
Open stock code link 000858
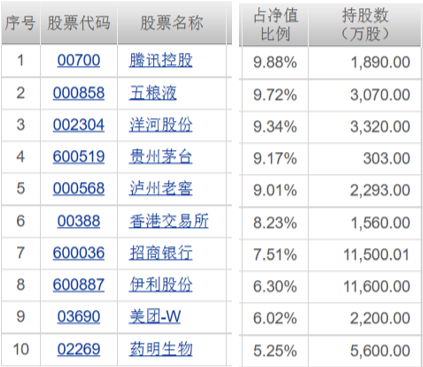(x=79, y=93)
